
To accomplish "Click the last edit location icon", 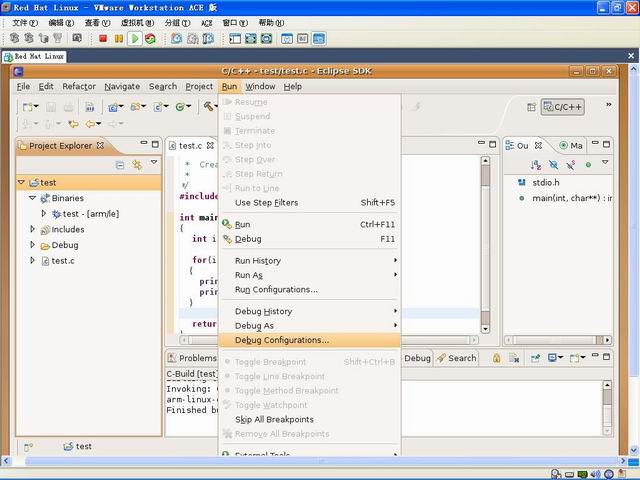I will click(x=73, y=124).
